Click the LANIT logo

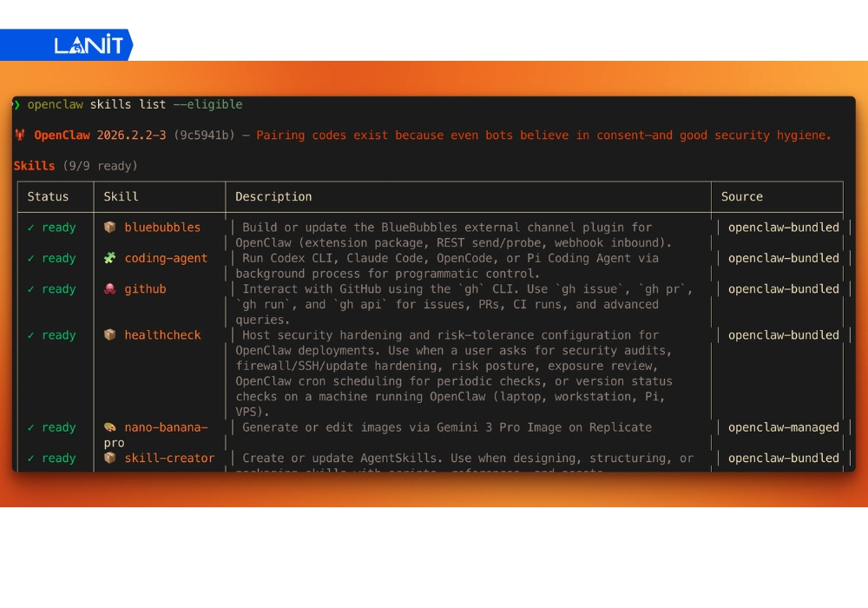[89, 44]
